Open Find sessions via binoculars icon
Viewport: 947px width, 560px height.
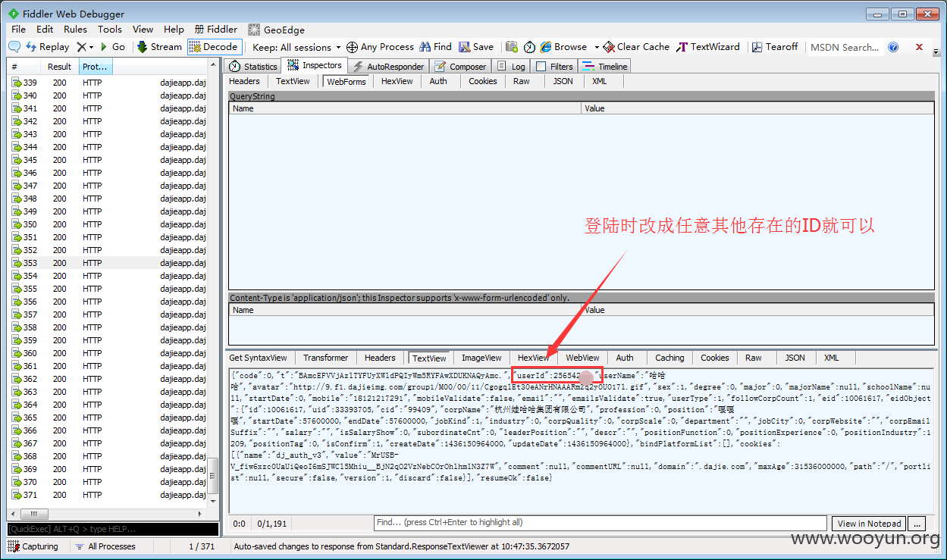click(x=435, y=47)
